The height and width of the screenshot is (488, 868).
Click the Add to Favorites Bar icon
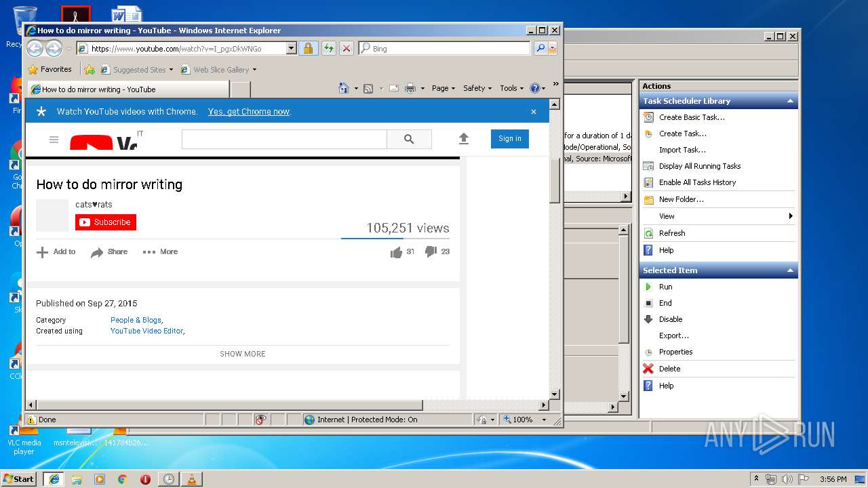(89, 69)
